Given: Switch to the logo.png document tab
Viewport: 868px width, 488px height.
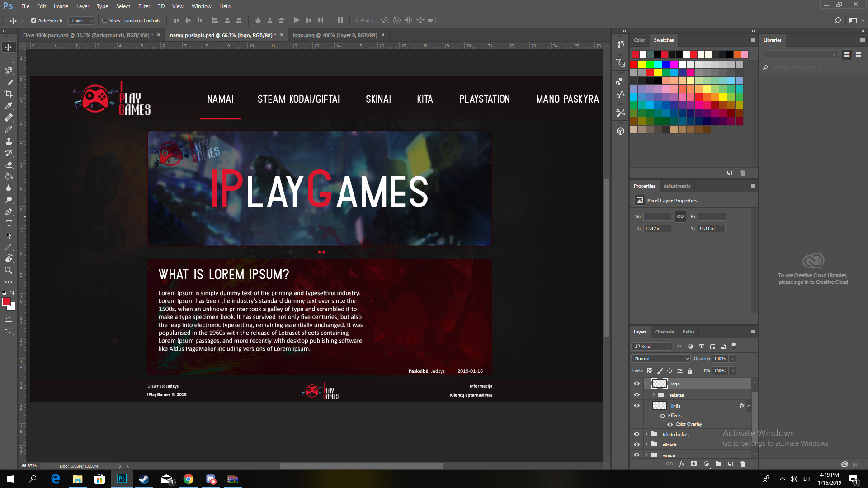Looking at the screenshot, I should (335, 35).
